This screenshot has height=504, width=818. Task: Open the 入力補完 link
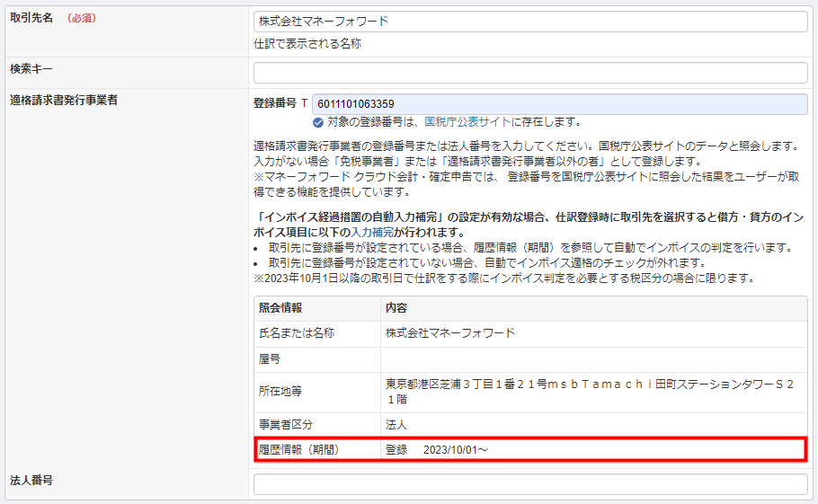372,233
